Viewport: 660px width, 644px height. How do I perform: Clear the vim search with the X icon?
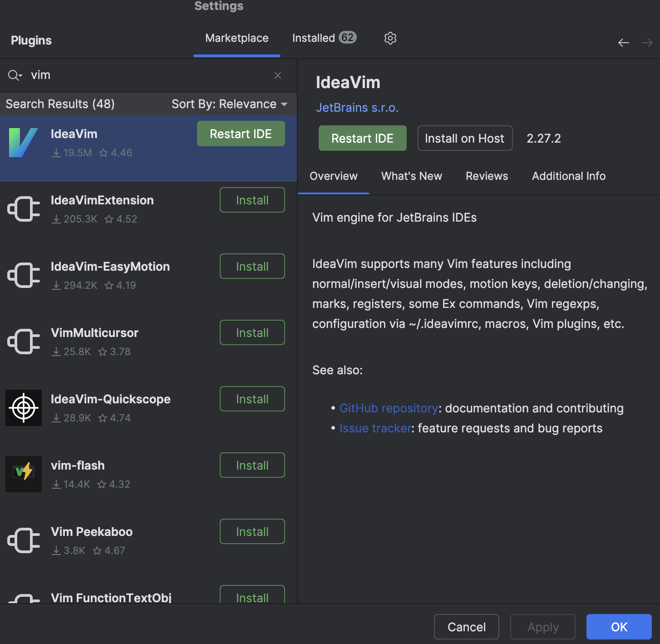277,75
